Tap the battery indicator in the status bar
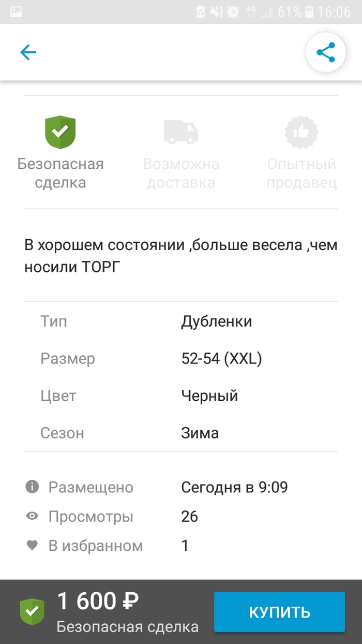Image resolution: width=362 pixels, height=644 pixels. (309, 11)
